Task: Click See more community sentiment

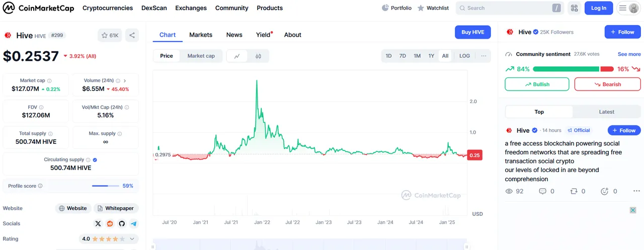Action: (x=629, y=54)
